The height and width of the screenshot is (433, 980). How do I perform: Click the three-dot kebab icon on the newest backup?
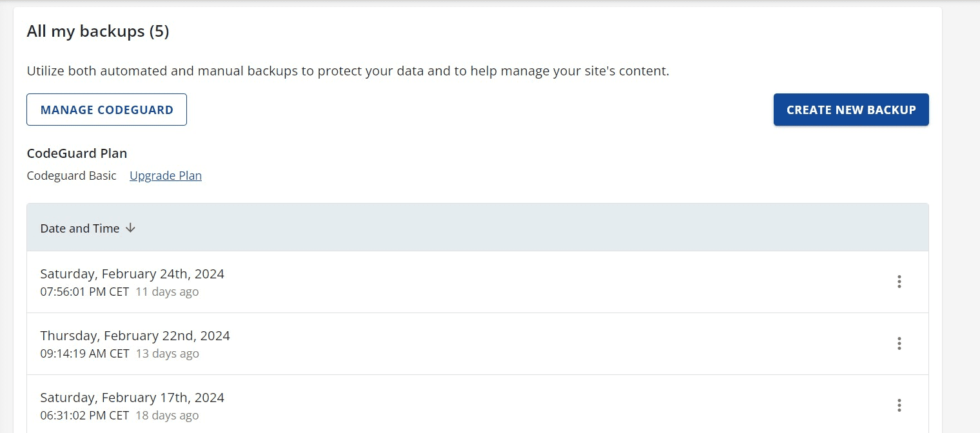(899, 282)
